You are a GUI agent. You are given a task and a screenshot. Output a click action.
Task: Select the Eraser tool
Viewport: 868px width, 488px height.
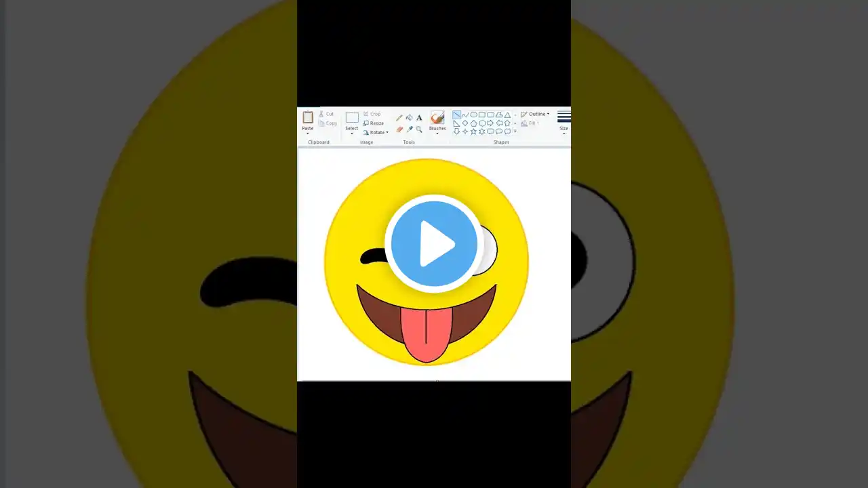[x=399, y=129]
